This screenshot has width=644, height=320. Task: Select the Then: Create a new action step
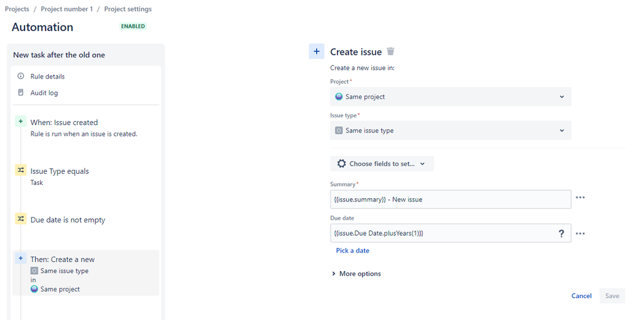(86, 273)
